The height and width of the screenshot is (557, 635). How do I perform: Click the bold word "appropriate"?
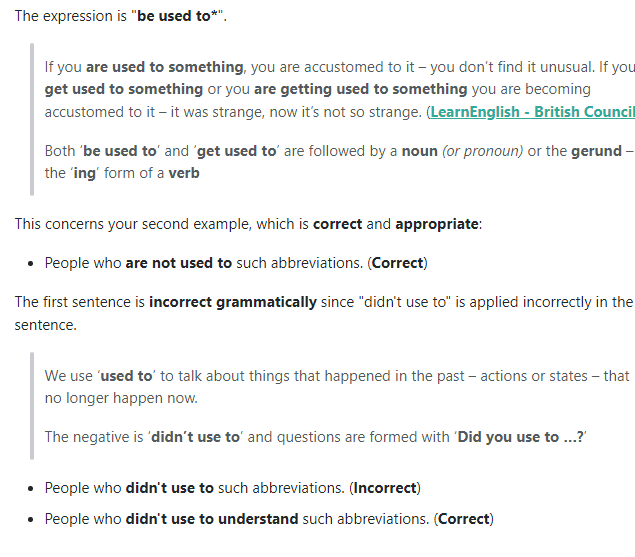[437, 224]
